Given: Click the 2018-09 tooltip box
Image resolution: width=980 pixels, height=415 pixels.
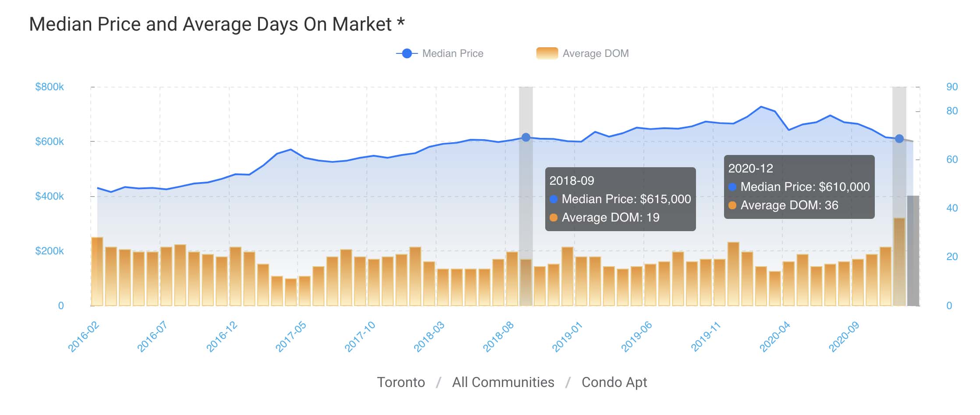Looking at the screenshot, I should (x=620, y=199).
